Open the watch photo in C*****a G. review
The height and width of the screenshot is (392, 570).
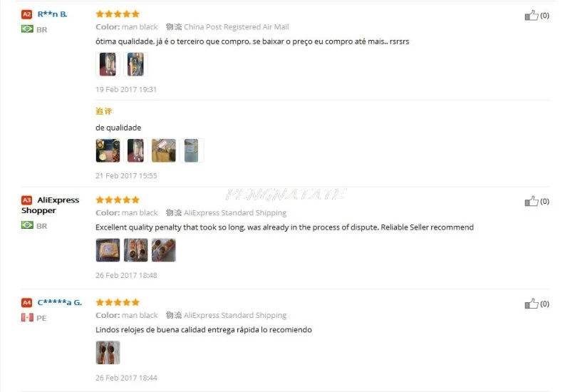[108, 352]
